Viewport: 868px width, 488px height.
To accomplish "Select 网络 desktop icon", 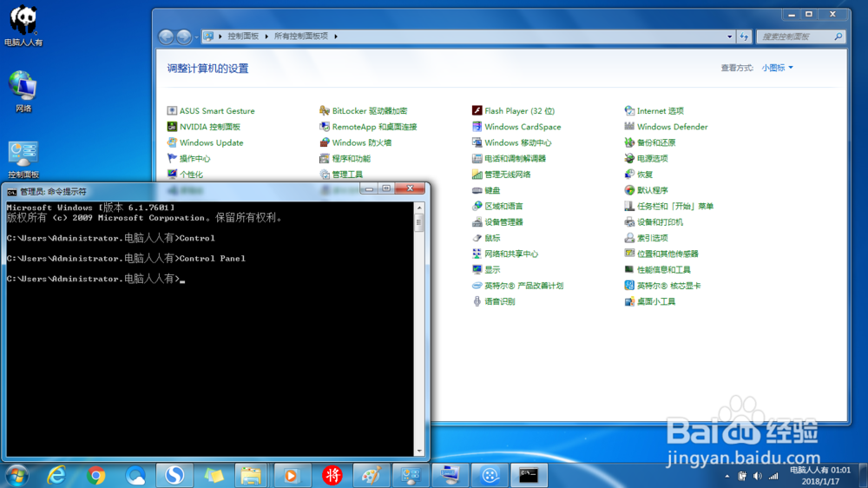I will pos(23,92).
